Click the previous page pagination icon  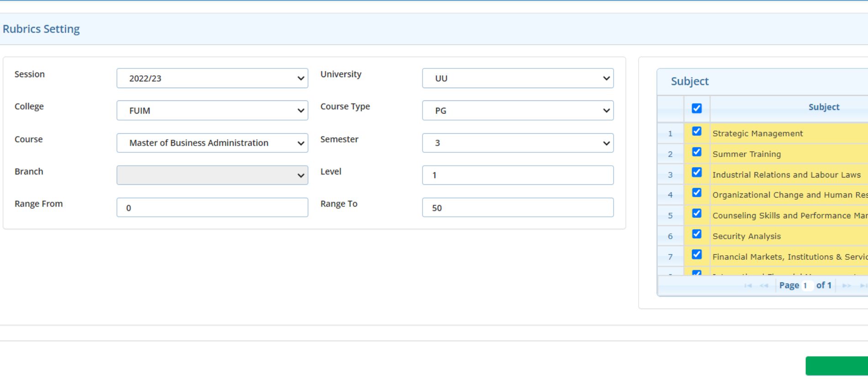764,286
